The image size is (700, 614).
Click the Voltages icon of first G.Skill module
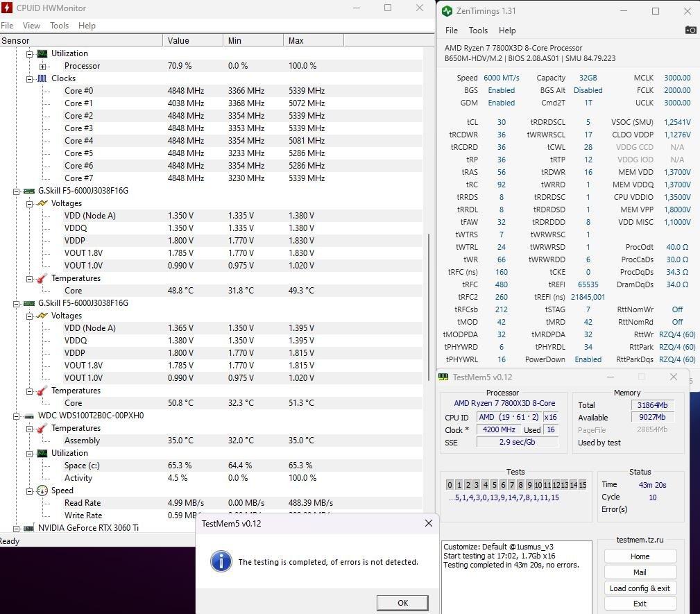pyautogui.click(x=42, y=203)
